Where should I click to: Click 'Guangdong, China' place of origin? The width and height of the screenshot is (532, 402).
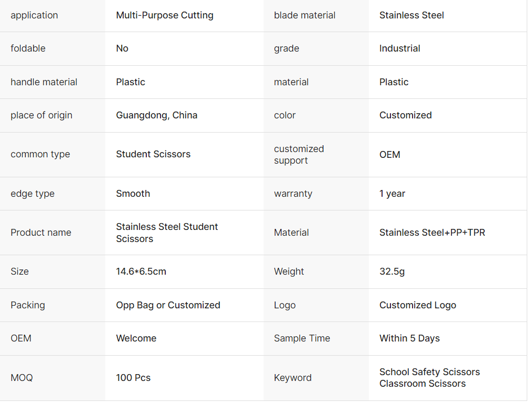coord(157,115)
